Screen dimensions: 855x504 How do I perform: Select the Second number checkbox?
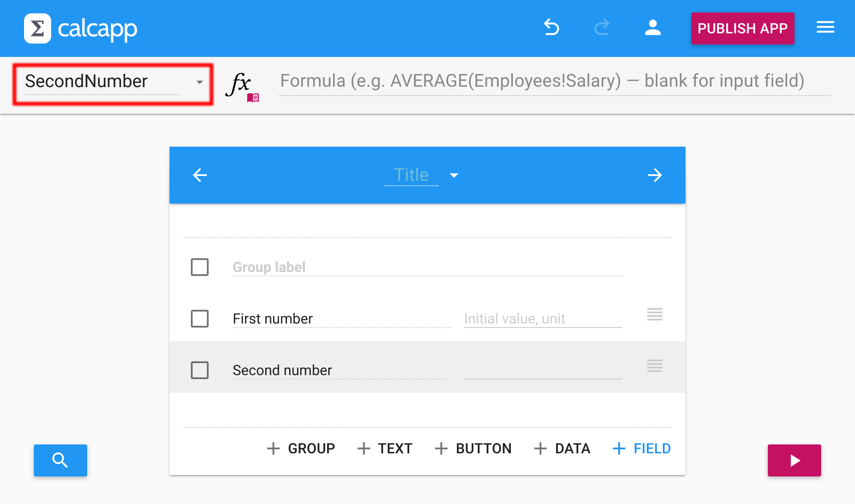pyautogui.click(x=200, y=370)
